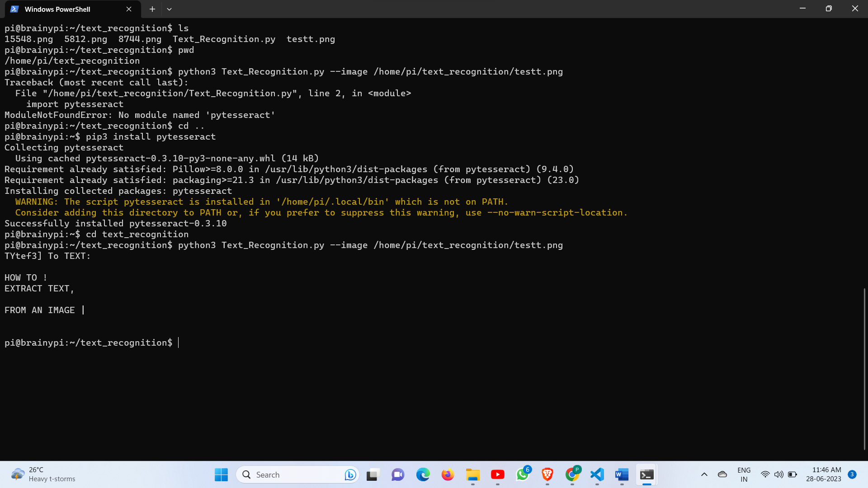Click the PowerShell terminal icon in taskbar
The image size is (868, 488).
(647, 474)
